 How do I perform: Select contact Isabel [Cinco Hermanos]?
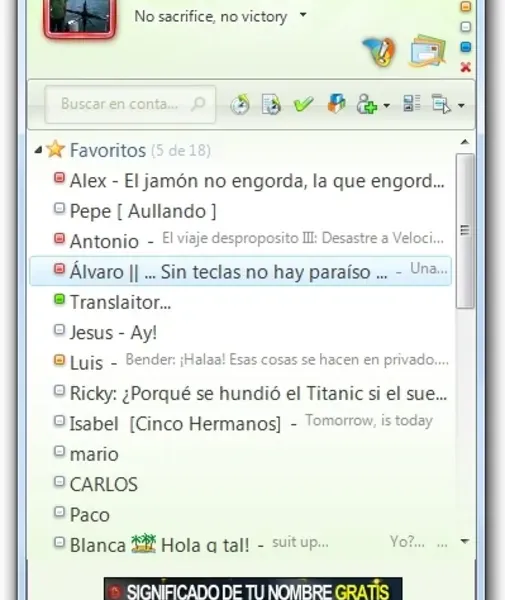(x=241, y=423)
